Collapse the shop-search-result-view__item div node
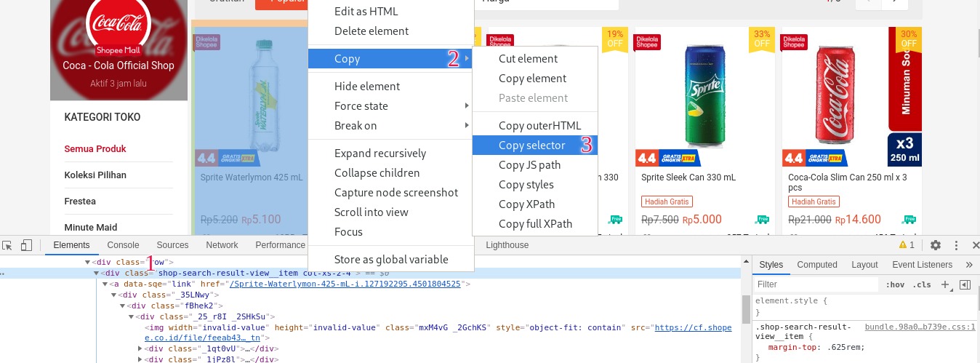The image size is (980, 363). [x=97, y=273]
